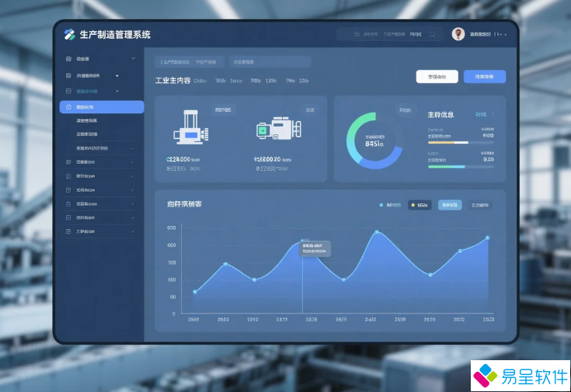Click the 生产制造管理系统 logo icon
This screenshot has height=392, width=571.
coord(69,34)
